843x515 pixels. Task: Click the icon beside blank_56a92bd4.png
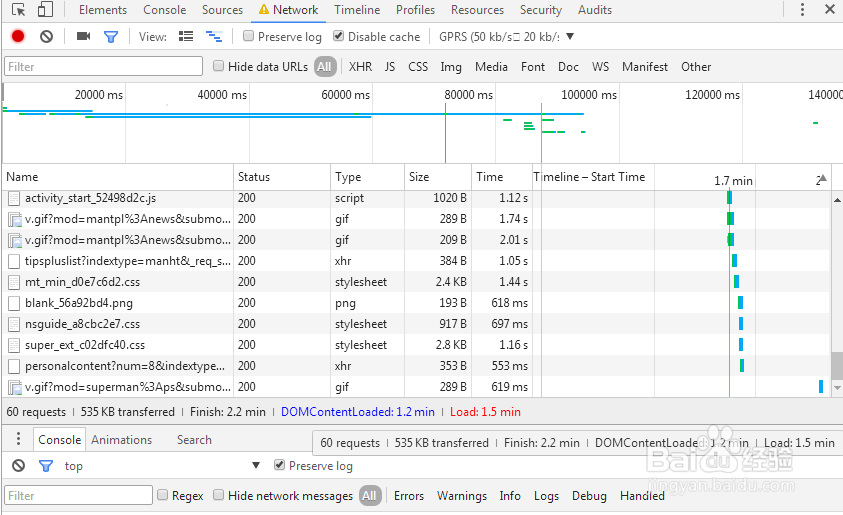pyautogui.click(x=15, y=303)
